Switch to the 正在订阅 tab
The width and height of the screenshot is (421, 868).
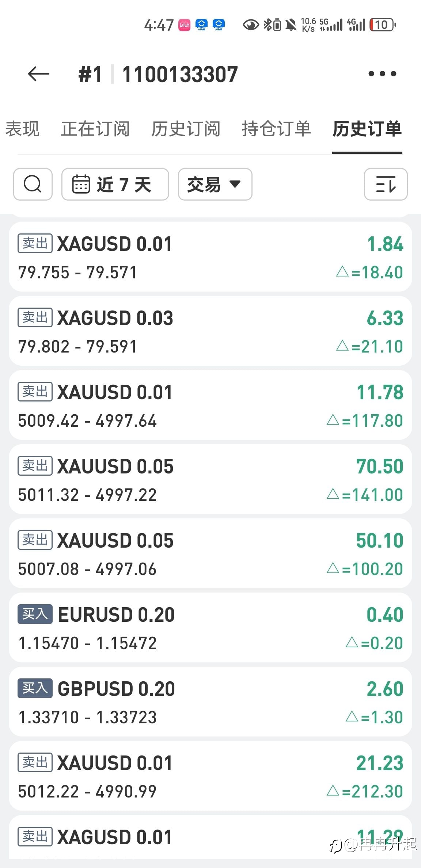(x=95, y=129)
